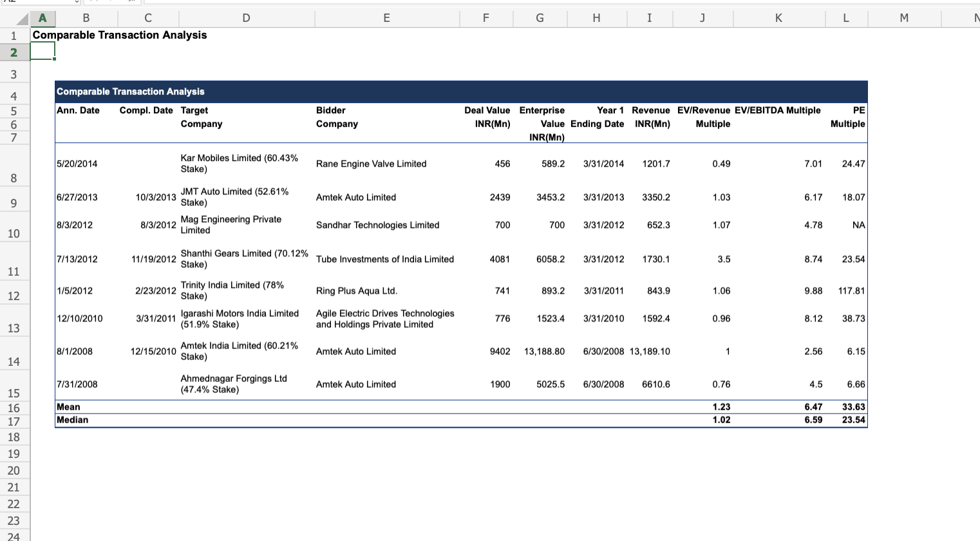980x541 pixels.
Task: Click the dark blue table banner header
Action: tap(460, 91)
